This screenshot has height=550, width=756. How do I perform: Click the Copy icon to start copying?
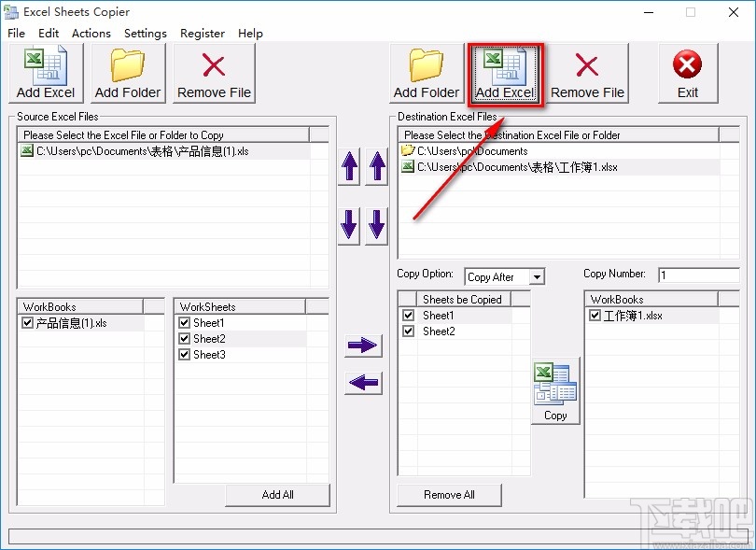554,386
